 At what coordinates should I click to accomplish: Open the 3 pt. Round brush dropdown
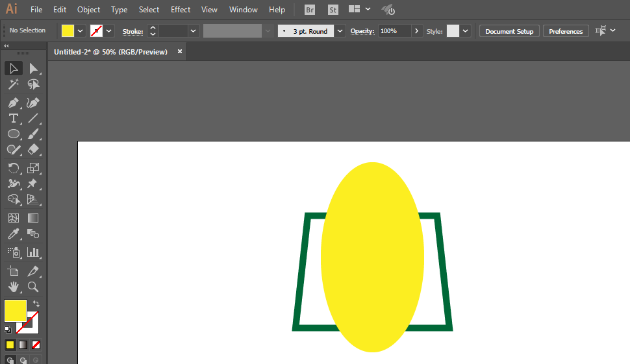[x=340, y=31]
